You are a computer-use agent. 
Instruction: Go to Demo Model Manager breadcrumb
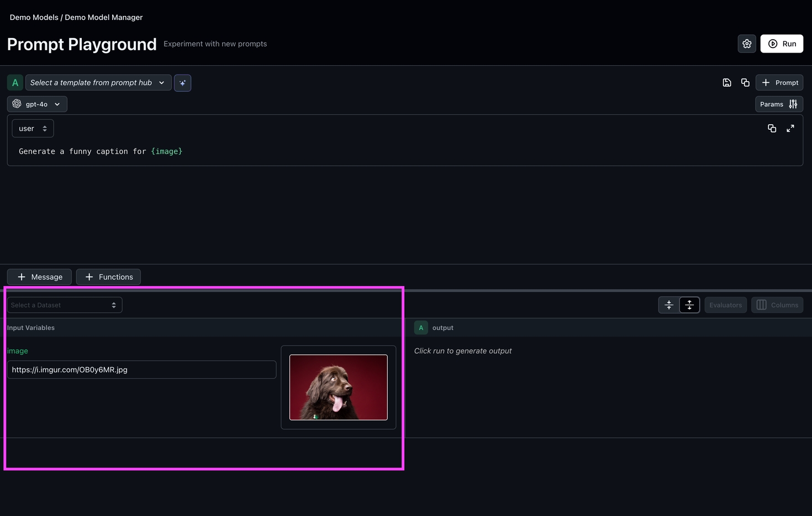coord(104,17)
